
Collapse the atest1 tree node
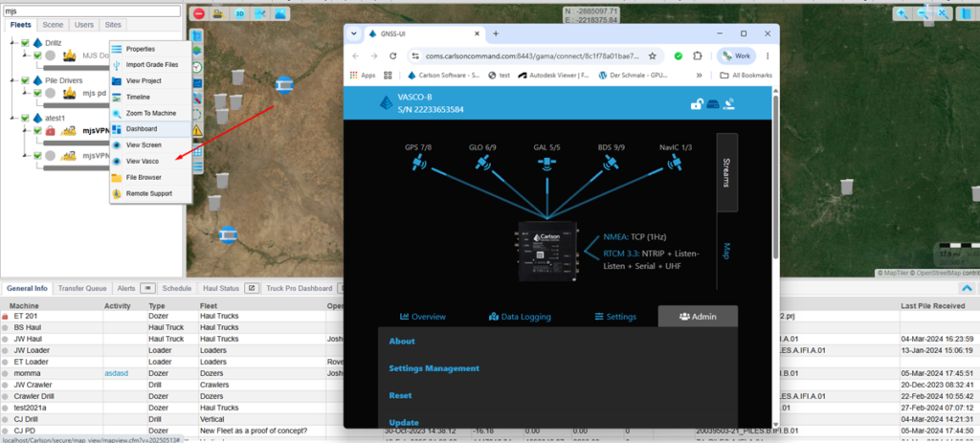(x=13, y=118)
